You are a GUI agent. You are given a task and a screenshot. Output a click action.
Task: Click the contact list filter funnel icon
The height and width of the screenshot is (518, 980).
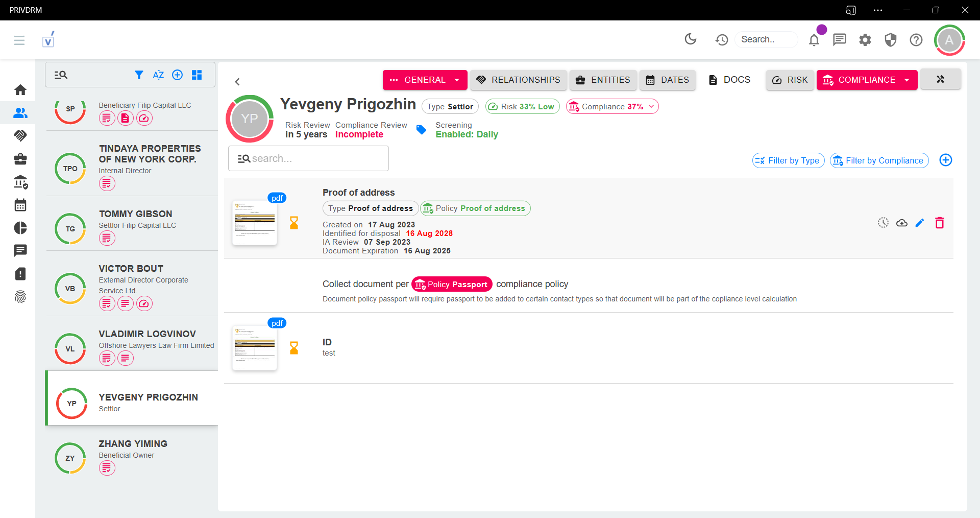[x=139, y=75]
